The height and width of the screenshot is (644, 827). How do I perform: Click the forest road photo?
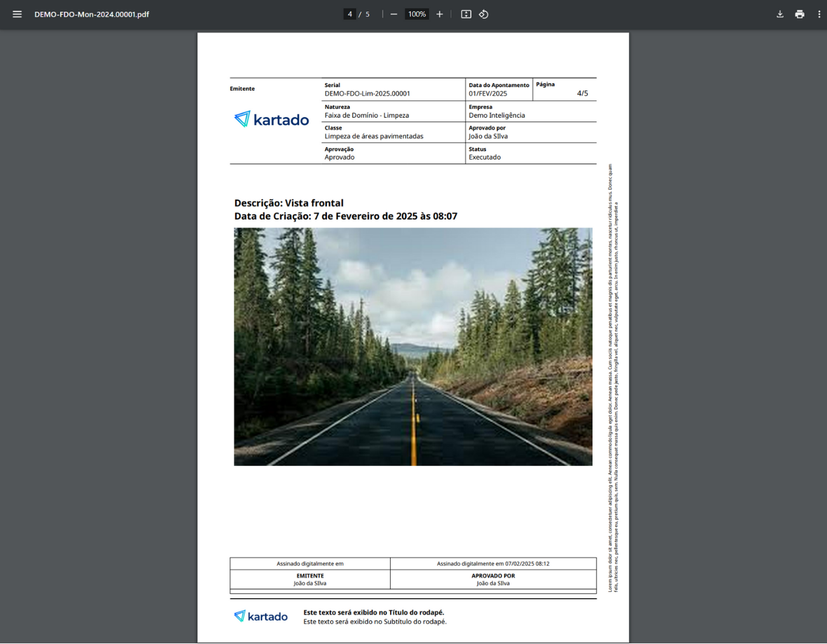coord(413,346)
